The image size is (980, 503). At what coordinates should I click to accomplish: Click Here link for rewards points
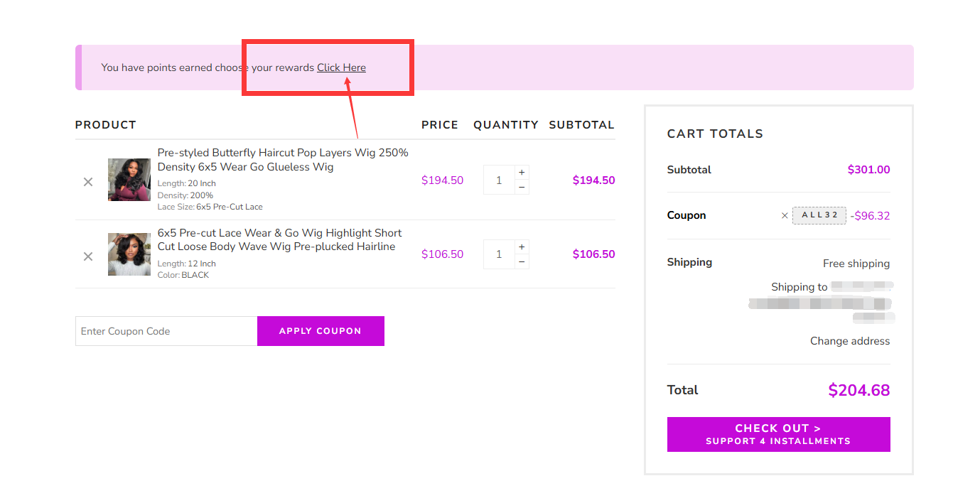coord(341,67)
